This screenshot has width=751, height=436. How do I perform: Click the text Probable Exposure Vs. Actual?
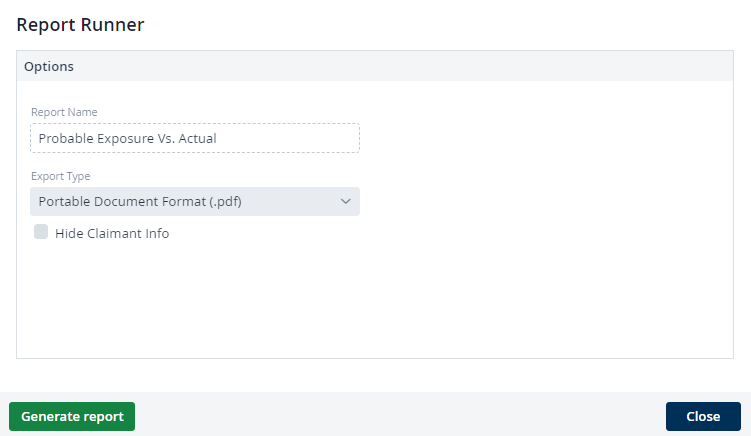click(127, 138)
